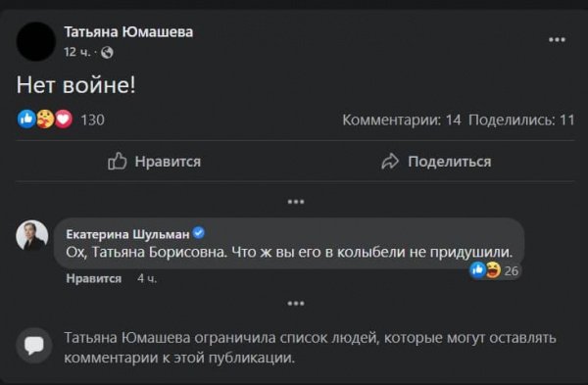Viewport: 588px width, 385px height.
Task: Open the reactions count 130 list
Action: point(93,120)
